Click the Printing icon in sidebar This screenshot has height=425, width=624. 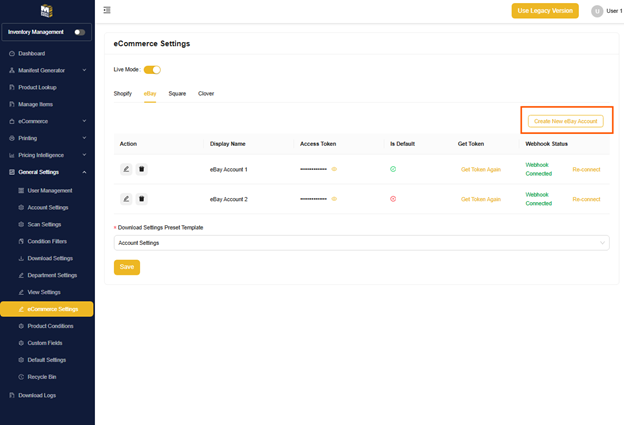(12, 138)
